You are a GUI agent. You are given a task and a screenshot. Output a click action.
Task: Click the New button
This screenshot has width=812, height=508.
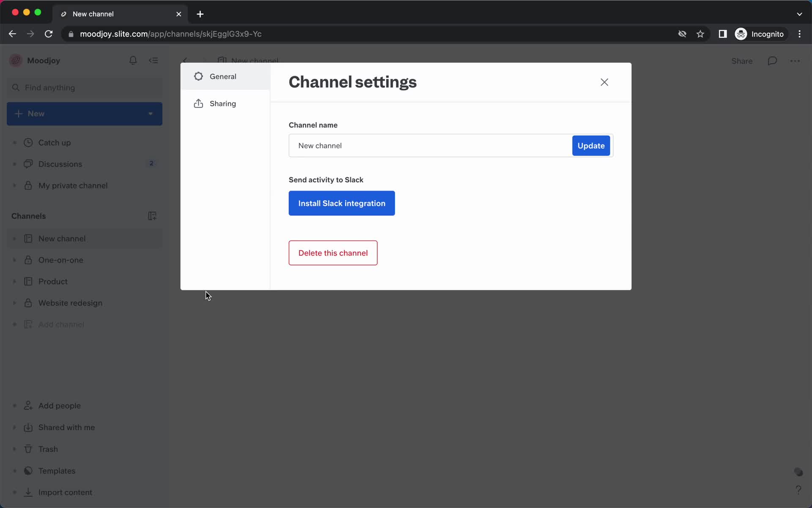coord(85,114)
